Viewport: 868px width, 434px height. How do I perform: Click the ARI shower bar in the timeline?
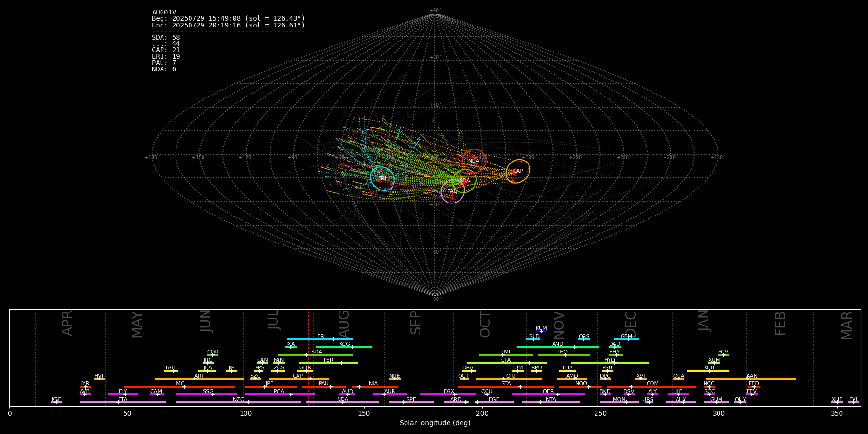tap(200, 379)
